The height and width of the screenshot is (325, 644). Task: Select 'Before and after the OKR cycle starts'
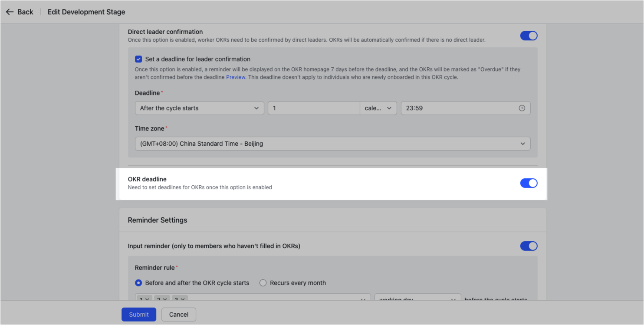[138, 282]
